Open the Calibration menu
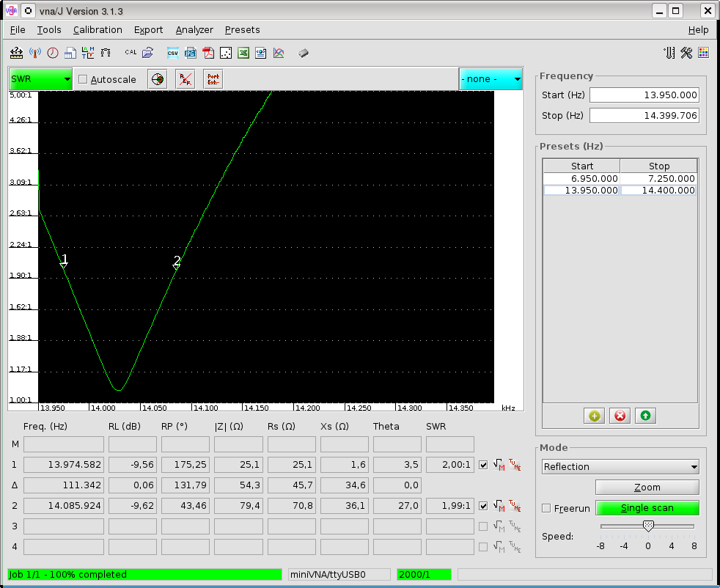 pos(98,30)
